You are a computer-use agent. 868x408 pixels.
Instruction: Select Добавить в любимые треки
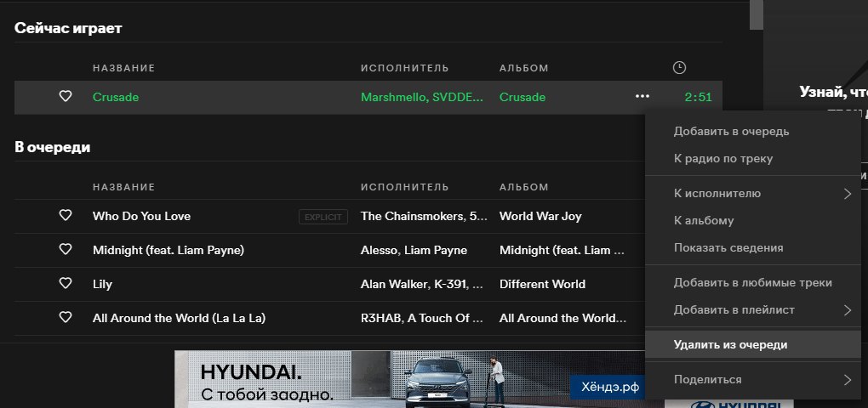point(753,282)
